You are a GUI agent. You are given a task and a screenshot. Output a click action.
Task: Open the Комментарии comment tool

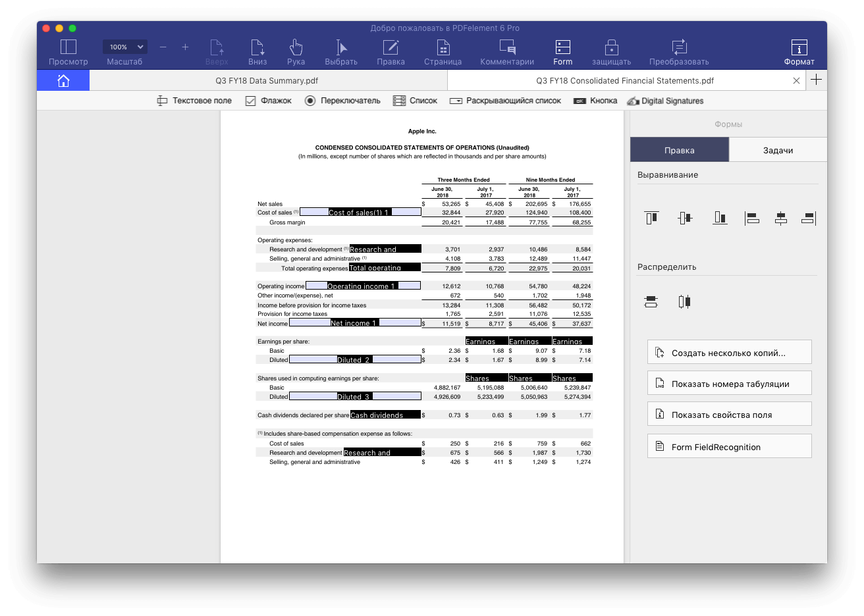tap(507, 52)
